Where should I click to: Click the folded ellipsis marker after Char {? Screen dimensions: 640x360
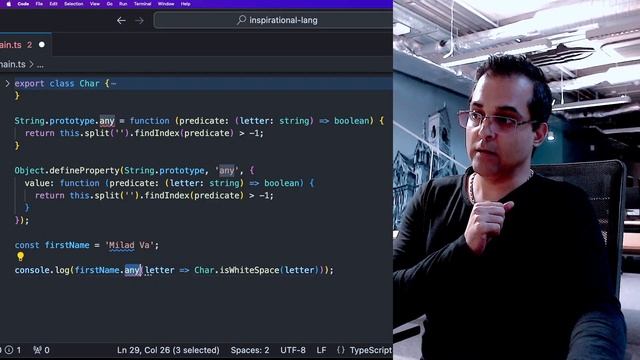pyautogui.click(x=113, y=84)
